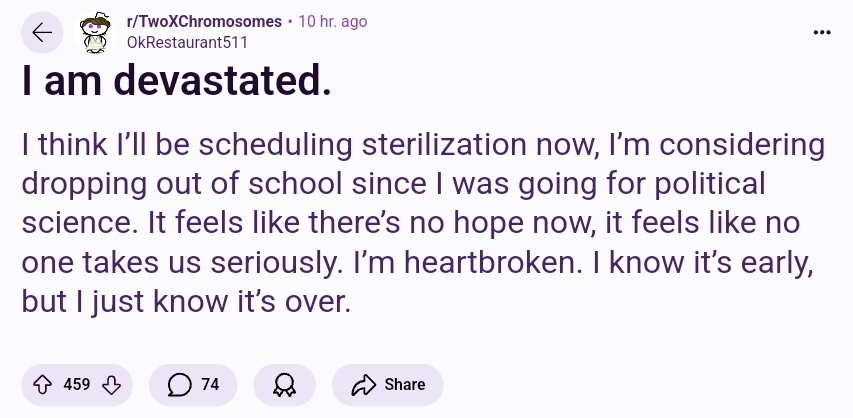Screen dimensions: 853x418
Task: Click the post title "I am devastated."
Action: click(176, 84)
